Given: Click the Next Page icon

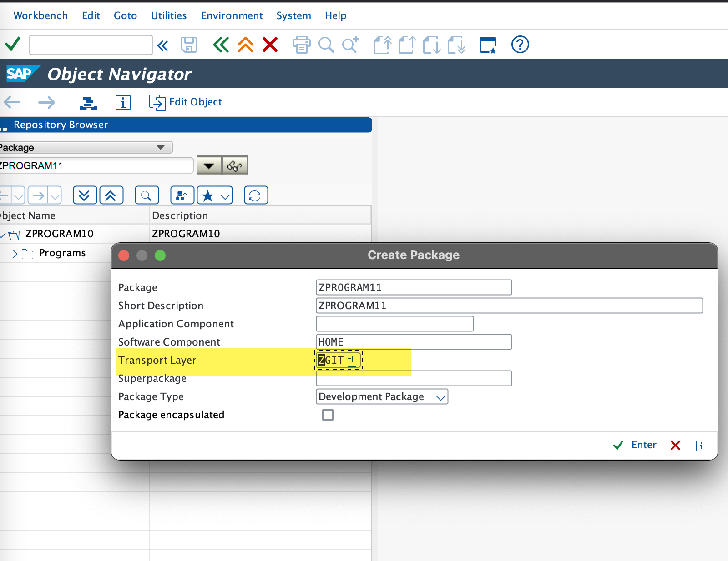Looking at the screenshot, I should pos(432,45).
